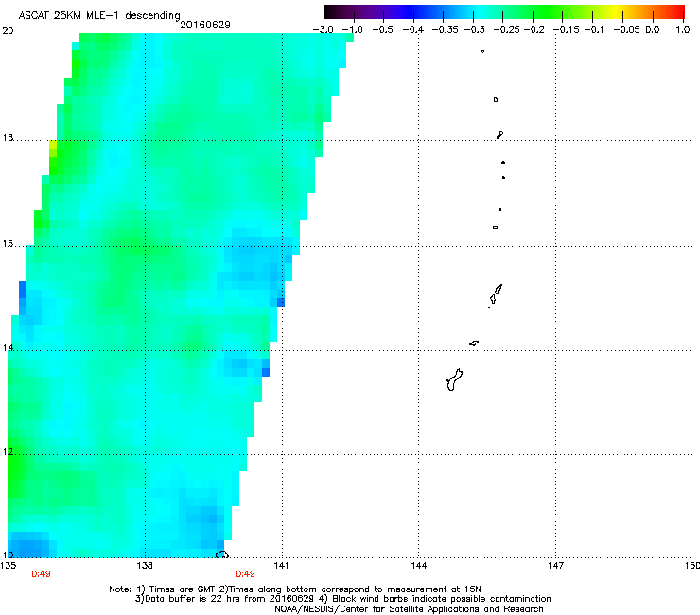Click the latitude 20 axis label

tap(8, 31)
